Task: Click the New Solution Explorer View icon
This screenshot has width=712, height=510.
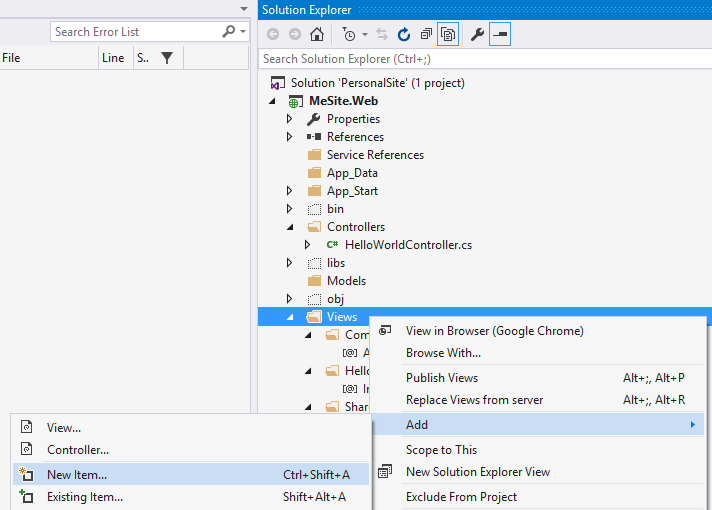Action: [x=385, y=472]
